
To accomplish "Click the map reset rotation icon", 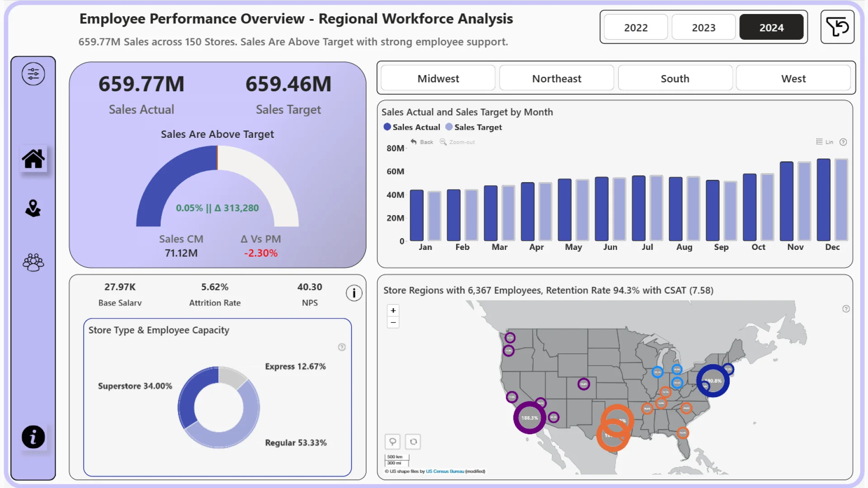I will pyautogui.click(x=413, y=441).
